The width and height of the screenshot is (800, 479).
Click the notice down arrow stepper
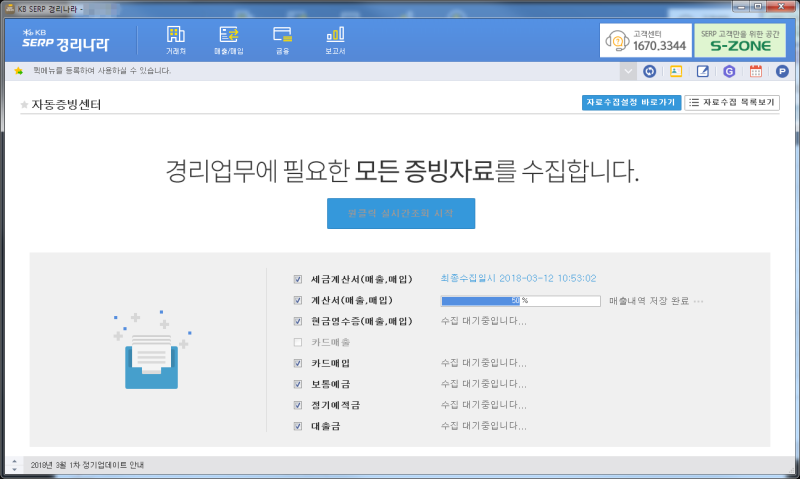(14, 469)
